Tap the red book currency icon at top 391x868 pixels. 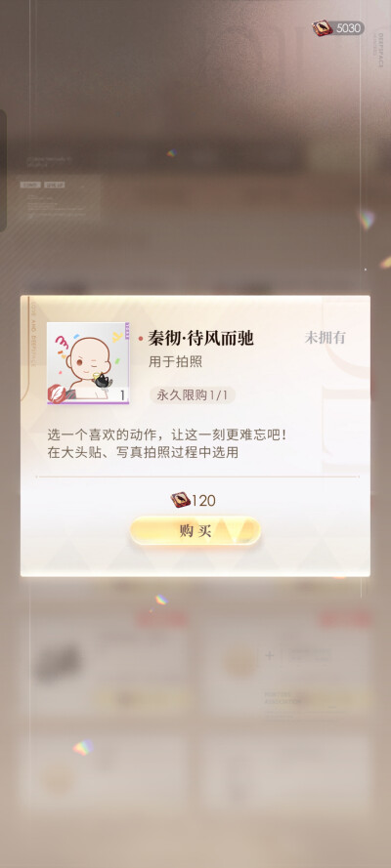(323, 27)
